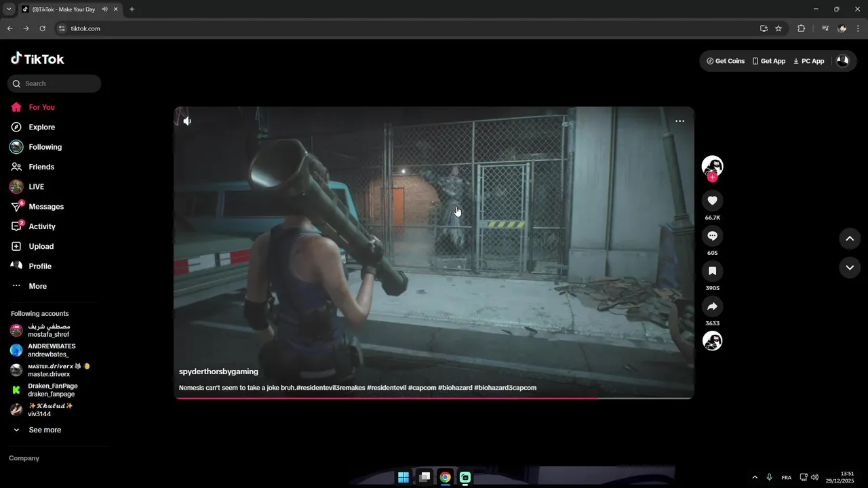Seek on the video progress bar
This screenshot has height=488, width=868.
[434, 398]
